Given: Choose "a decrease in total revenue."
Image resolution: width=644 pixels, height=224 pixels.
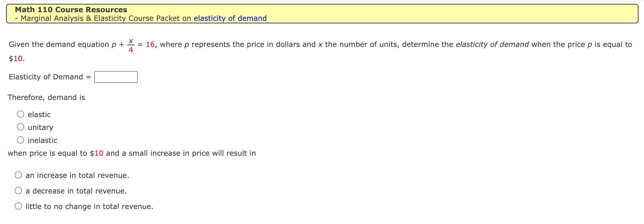Looking at the screenshot, I should click(18, 190).
